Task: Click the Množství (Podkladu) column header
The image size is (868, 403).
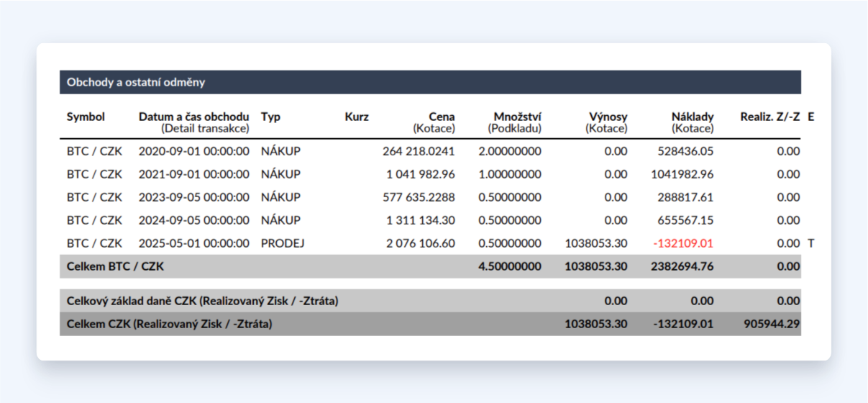Action: pyautogui.click(x=514, y=122)
